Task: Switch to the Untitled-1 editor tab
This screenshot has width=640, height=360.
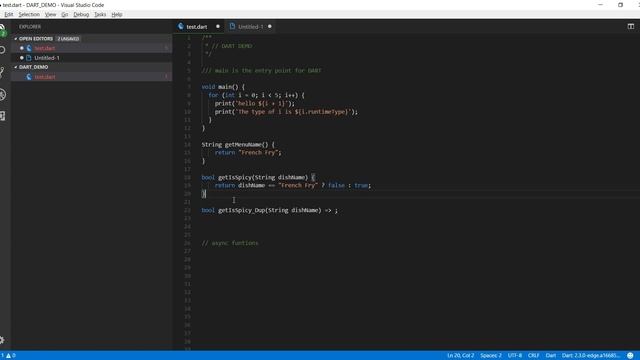Action: (251, 27)
